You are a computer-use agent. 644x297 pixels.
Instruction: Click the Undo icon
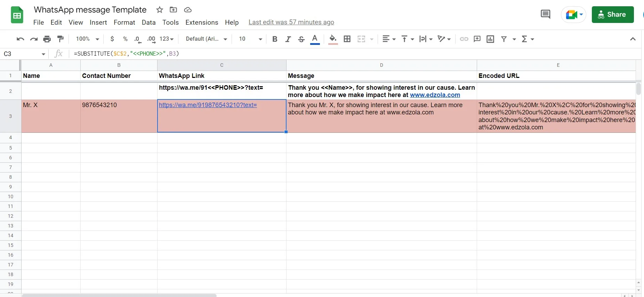[x=20, y=39]
